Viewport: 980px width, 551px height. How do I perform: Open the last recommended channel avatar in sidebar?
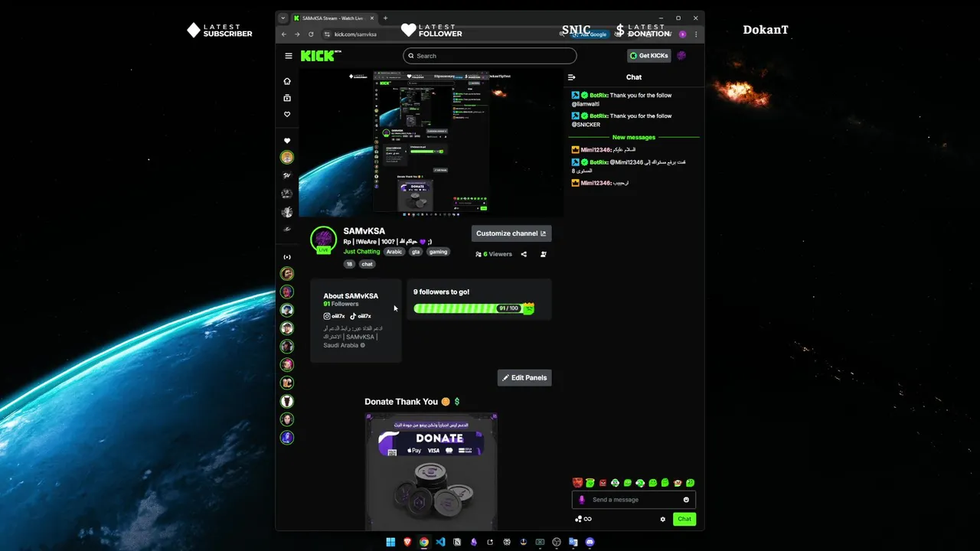tap(287, 438)
